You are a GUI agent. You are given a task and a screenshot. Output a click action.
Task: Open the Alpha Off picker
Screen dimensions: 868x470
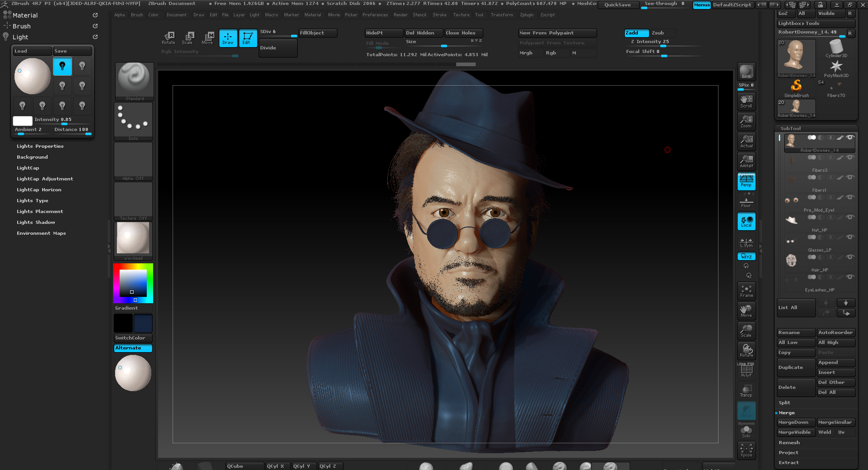134,161
